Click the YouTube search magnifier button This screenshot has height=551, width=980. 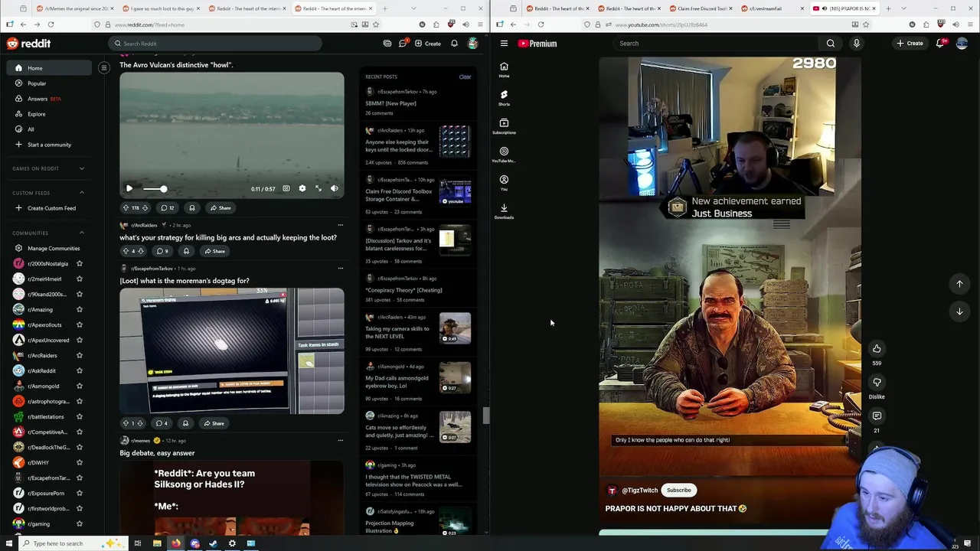(831, 44)
